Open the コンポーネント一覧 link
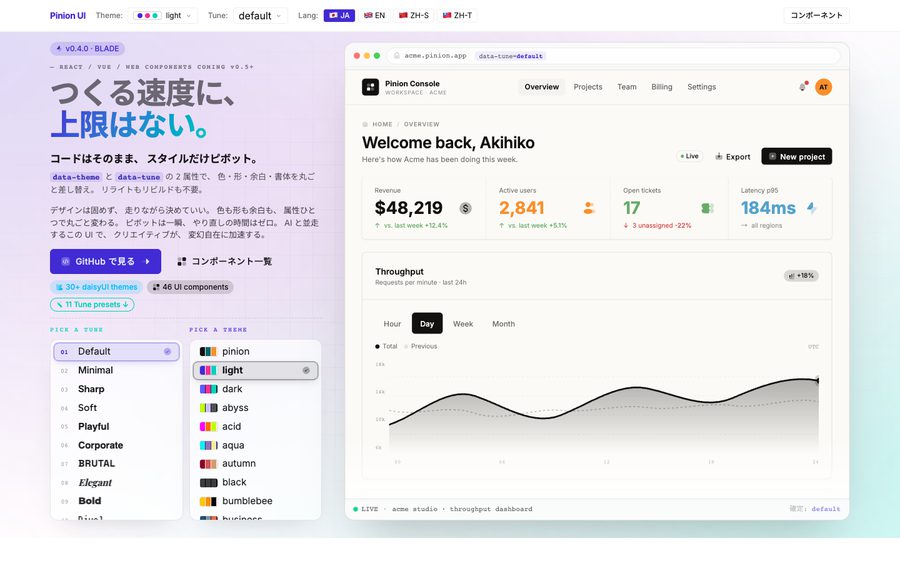The height and width of the screenshot is (563, 900). 224,262
